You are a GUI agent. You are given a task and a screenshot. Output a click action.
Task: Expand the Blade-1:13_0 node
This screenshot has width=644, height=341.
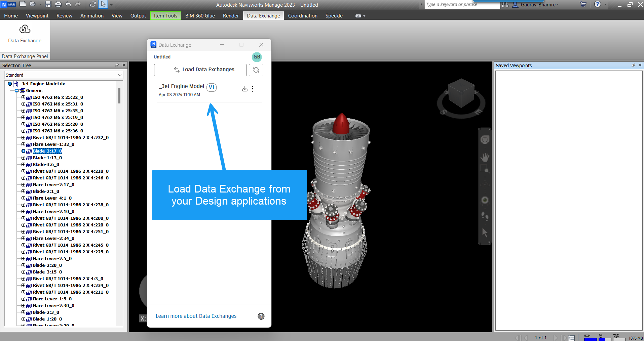(x=23, y=158)
